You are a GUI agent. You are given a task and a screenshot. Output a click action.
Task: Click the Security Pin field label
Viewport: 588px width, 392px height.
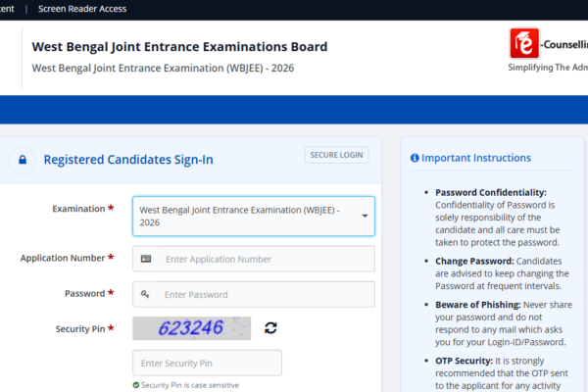79,328
